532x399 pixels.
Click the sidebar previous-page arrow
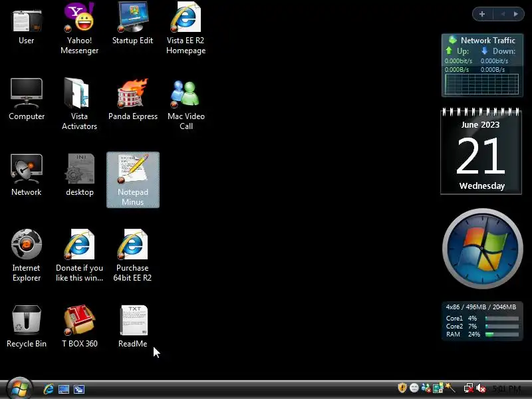point(503,14)
